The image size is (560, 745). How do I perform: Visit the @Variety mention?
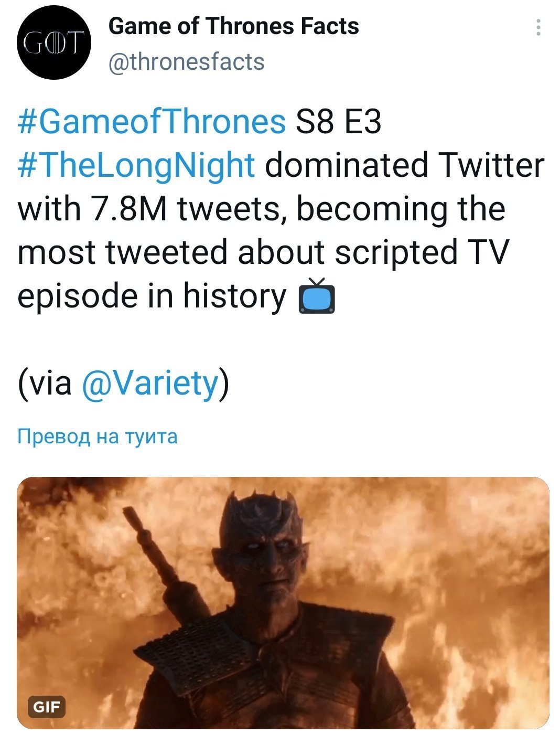(149, 383)
